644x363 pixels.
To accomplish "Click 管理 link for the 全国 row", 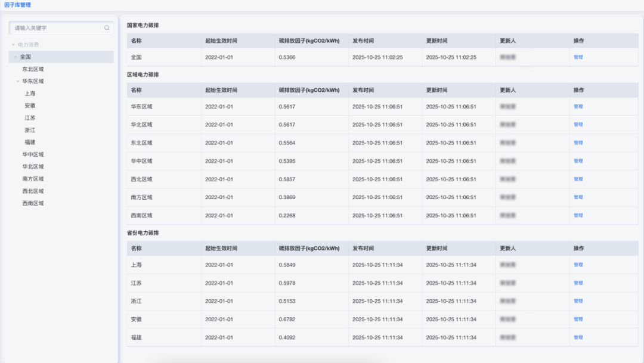I will point(578,57).
